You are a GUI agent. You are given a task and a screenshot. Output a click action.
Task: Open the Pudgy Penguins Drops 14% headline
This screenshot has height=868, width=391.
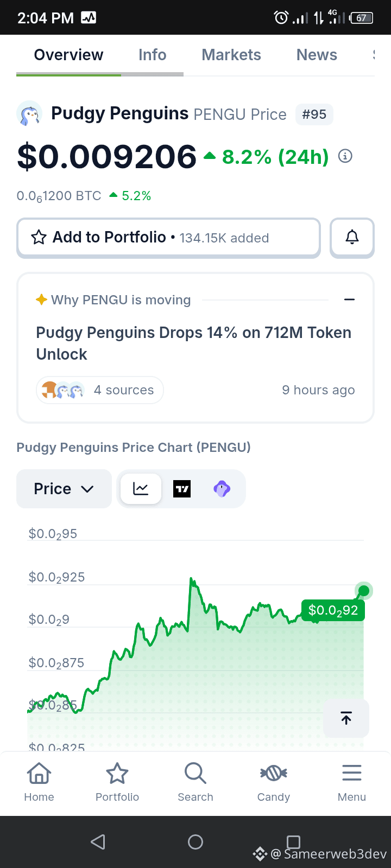[194, 343]
